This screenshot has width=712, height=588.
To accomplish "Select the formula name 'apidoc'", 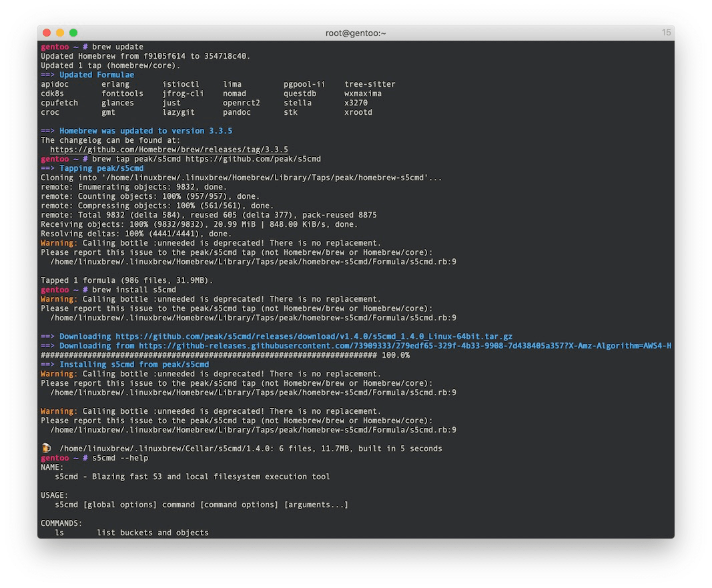I will (x=55, y=84).
